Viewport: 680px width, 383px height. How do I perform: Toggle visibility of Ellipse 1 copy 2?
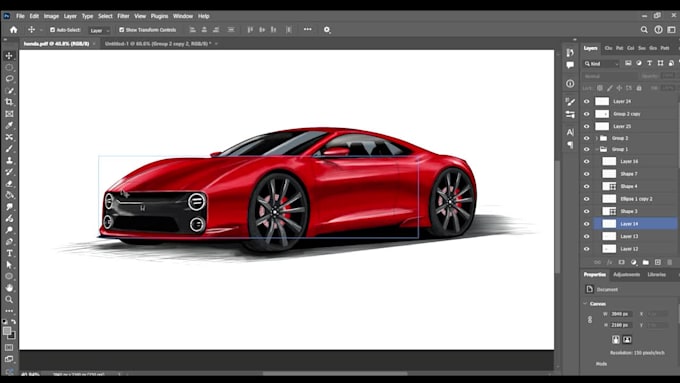pyautogui.click(x=587, y=199)
